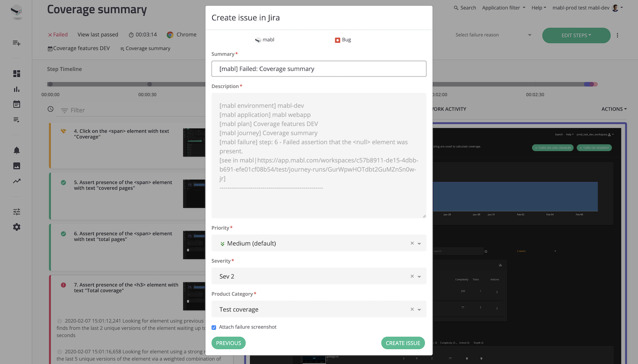
Task: Open the mabl-prod test mabl-dev workspace menu
Action: click(x=587, y=8)
